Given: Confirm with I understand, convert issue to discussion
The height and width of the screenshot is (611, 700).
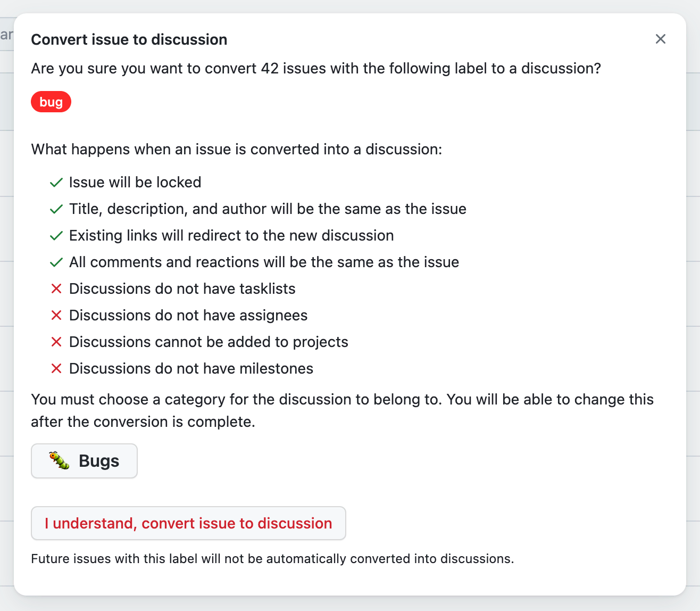Looking at the screenshot, I should tap(188, 523).
